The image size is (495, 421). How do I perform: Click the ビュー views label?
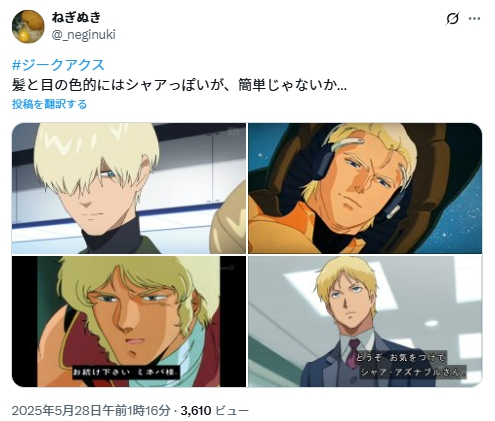232,410
